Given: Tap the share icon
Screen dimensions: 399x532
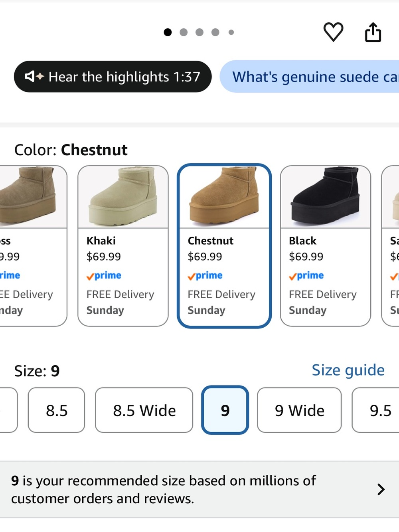Looking at the screenshot, I should coord(373,32).
